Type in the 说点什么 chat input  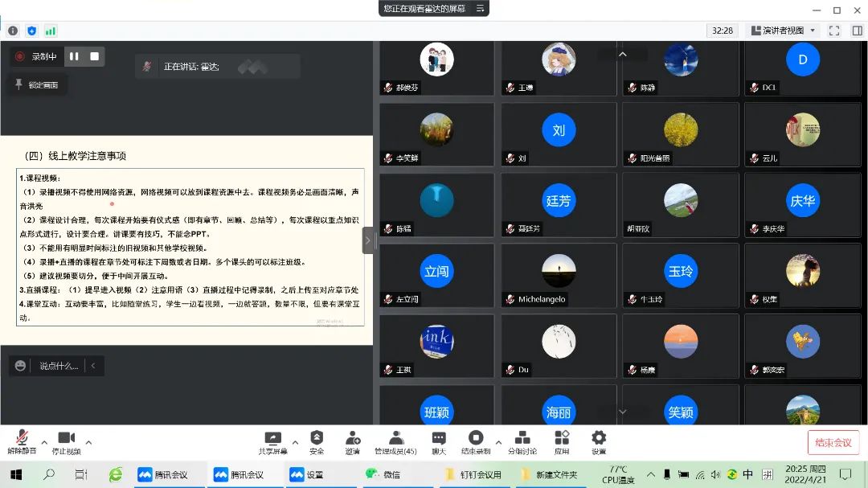59,366
